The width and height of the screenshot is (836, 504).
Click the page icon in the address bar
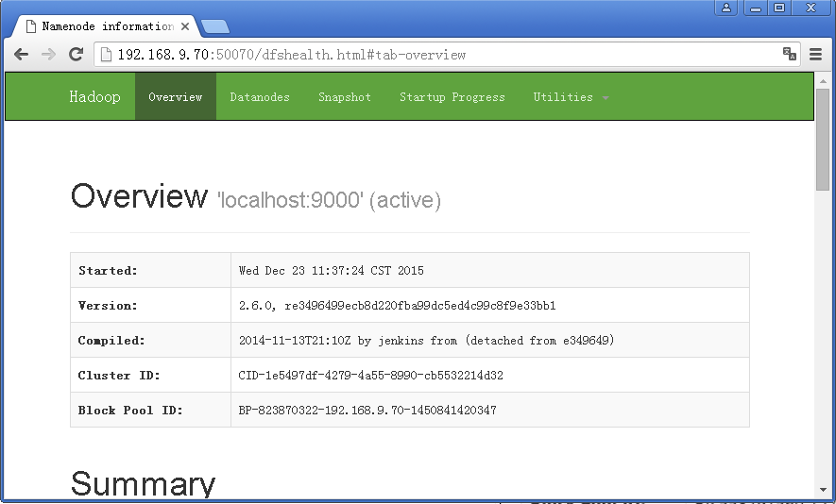[x=106, y=55]
